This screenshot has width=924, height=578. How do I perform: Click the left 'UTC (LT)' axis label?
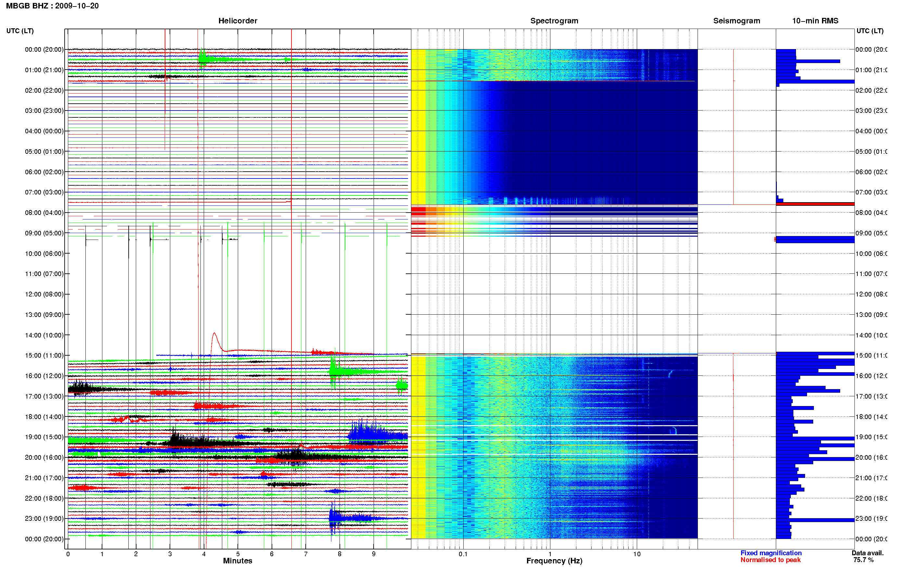click(x=20, y=31)
